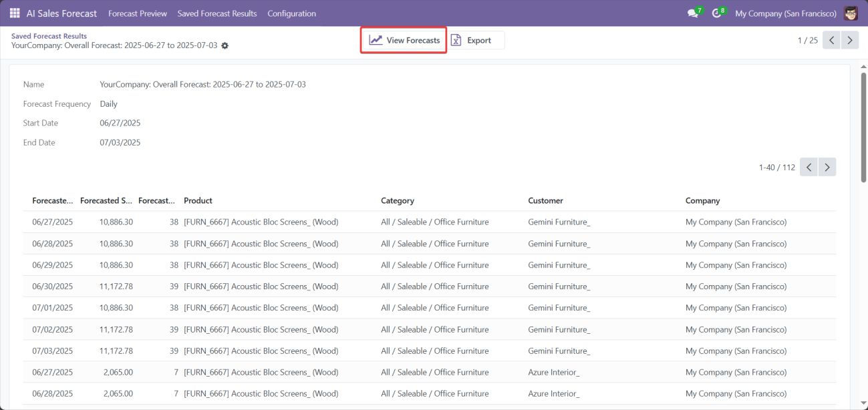Click the company cell in 07/03/2025 row
The width and height of the screenshot is (868, 410).
point(736,351)
